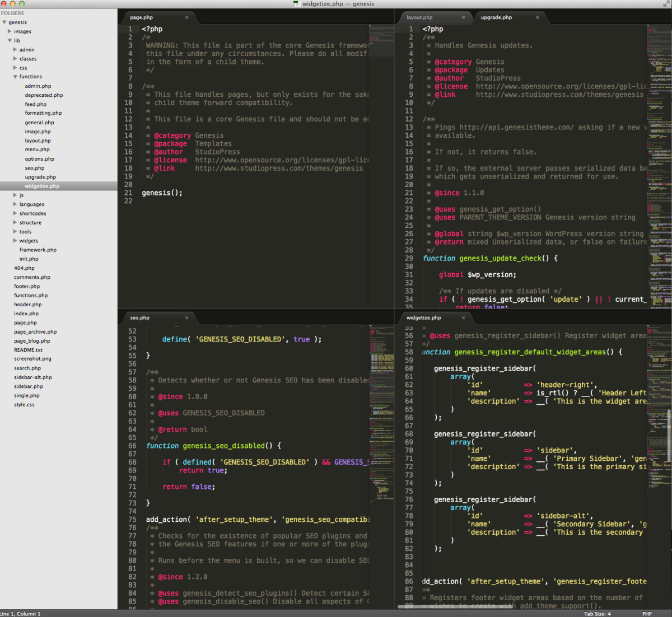The width and height of the screenshot is (672, 617).
Task: Collapse the lib folder
Action: pos(10,40)
